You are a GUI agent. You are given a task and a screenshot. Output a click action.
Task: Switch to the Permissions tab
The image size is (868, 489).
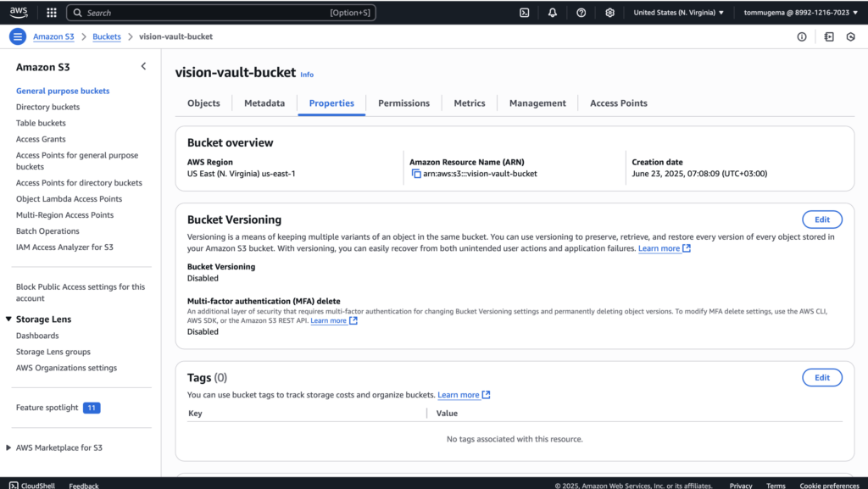coord(403,103)
